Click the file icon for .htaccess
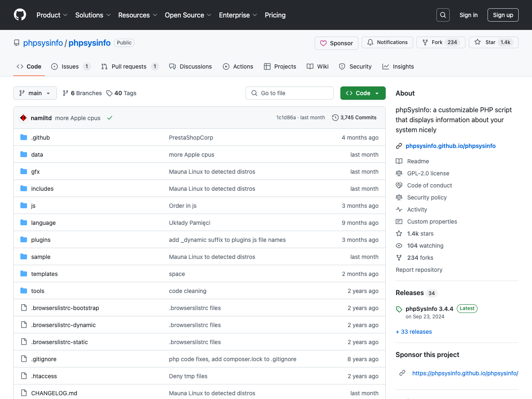532x399 pixels. (x=24, y=376)
